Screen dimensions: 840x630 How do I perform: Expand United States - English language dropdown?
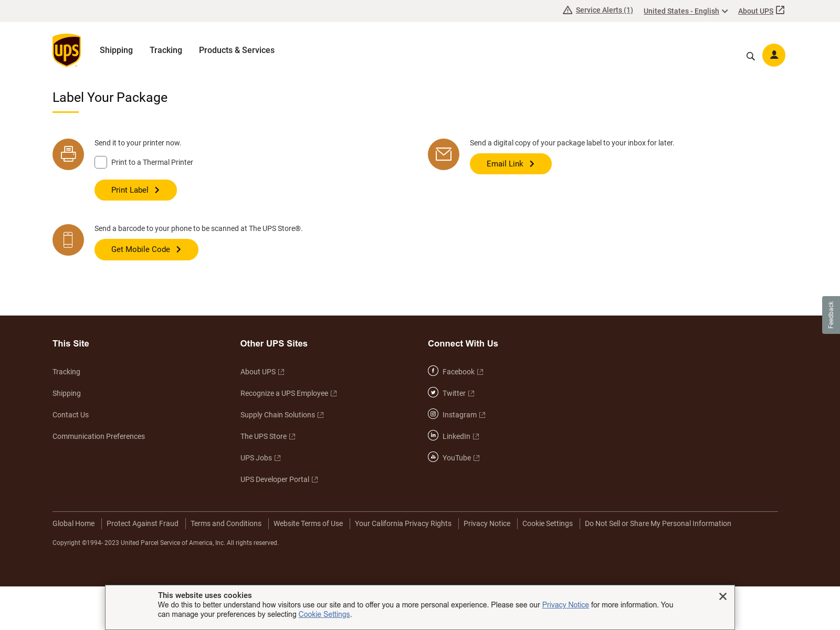point(686,11)
